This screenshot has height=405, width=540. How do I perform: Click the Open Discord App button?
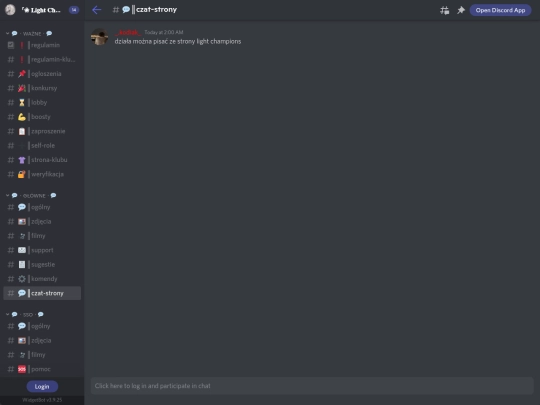click(500, 10)
